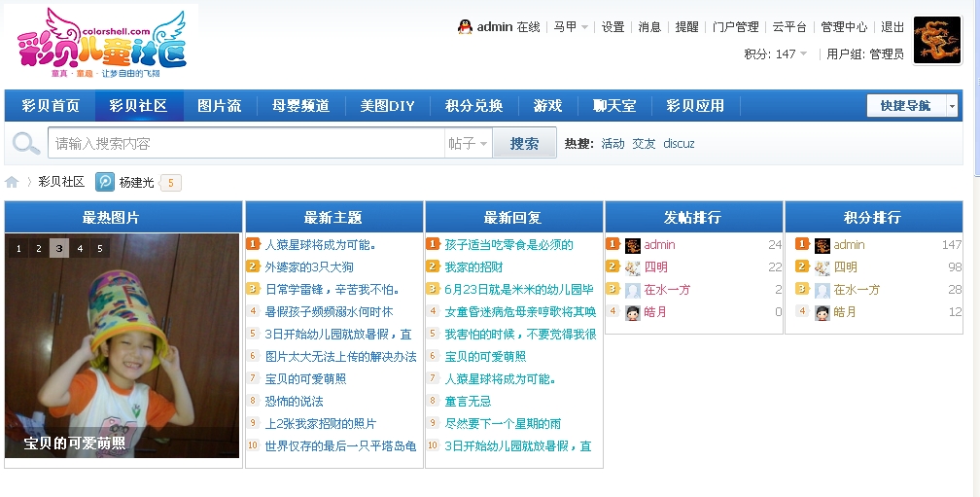Go to the 积分兑换 nav tab
The height and width of the screenshot is (497, 980).
point(473,106)
